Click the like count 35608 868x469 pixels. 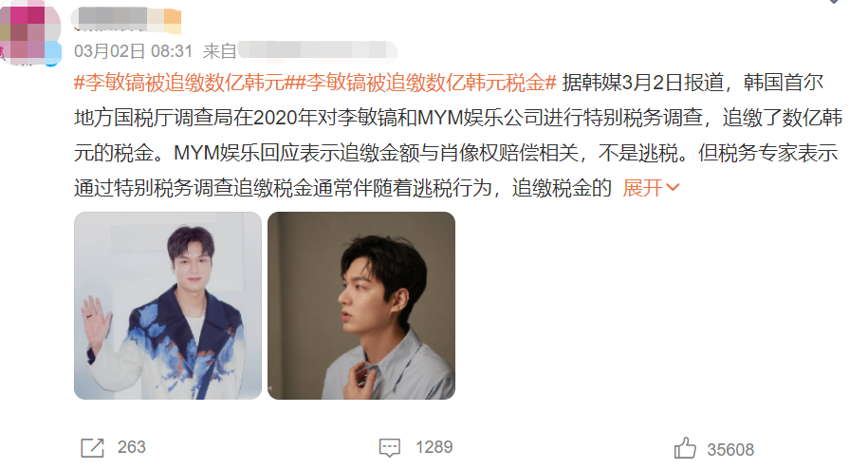730,450
